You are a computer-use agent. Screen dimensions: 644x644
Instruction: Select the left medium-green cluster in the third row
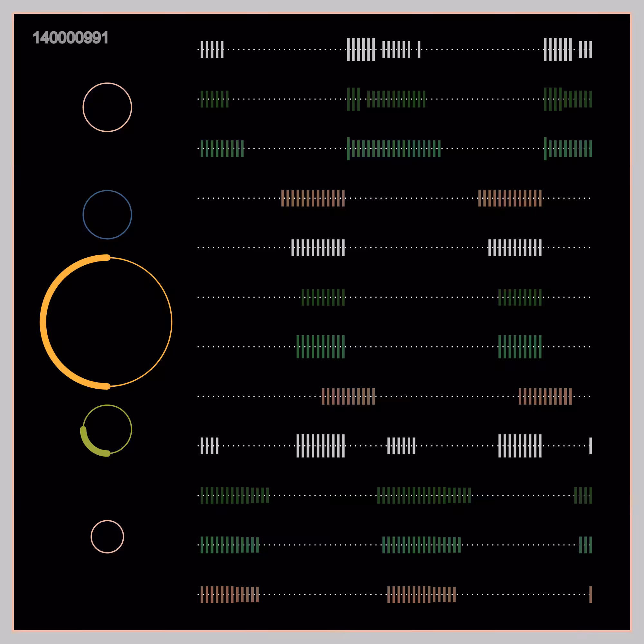222,149
